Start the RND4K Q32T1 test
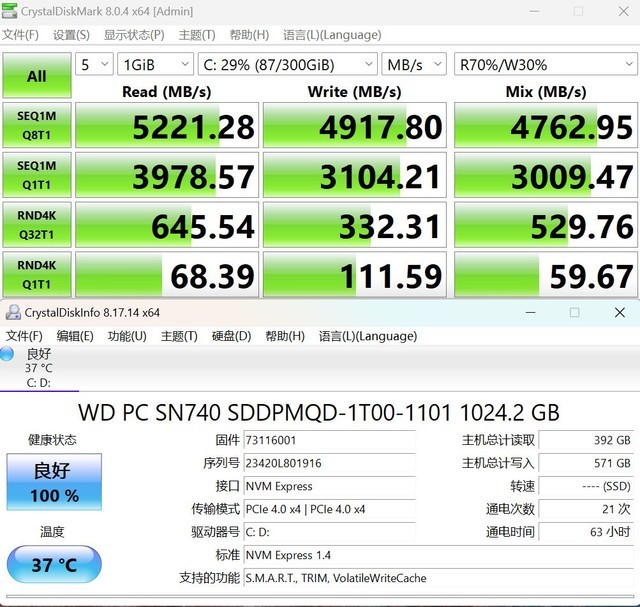The height and width of the screenshot is (607, 640). click(x=37, y=225)
